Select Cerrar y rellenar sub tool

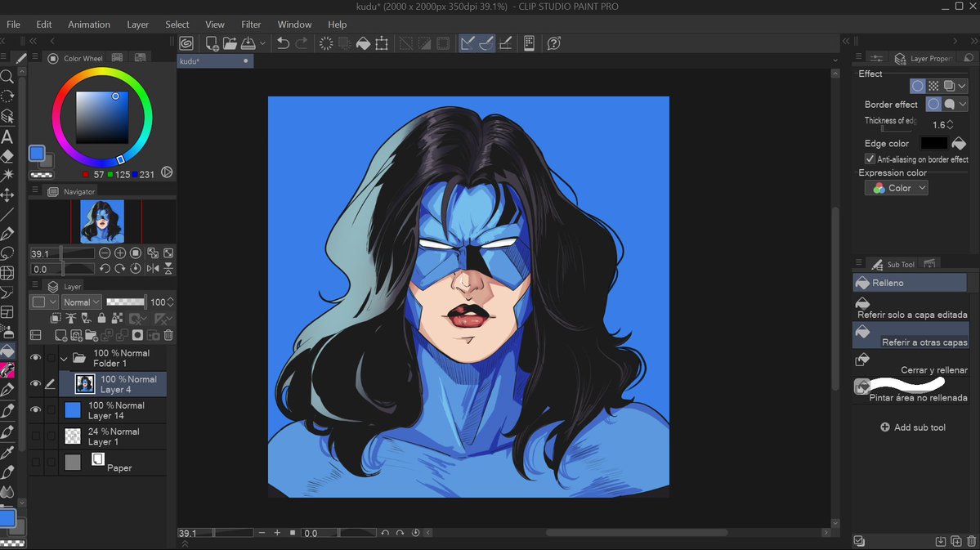(x=911, y=363)
